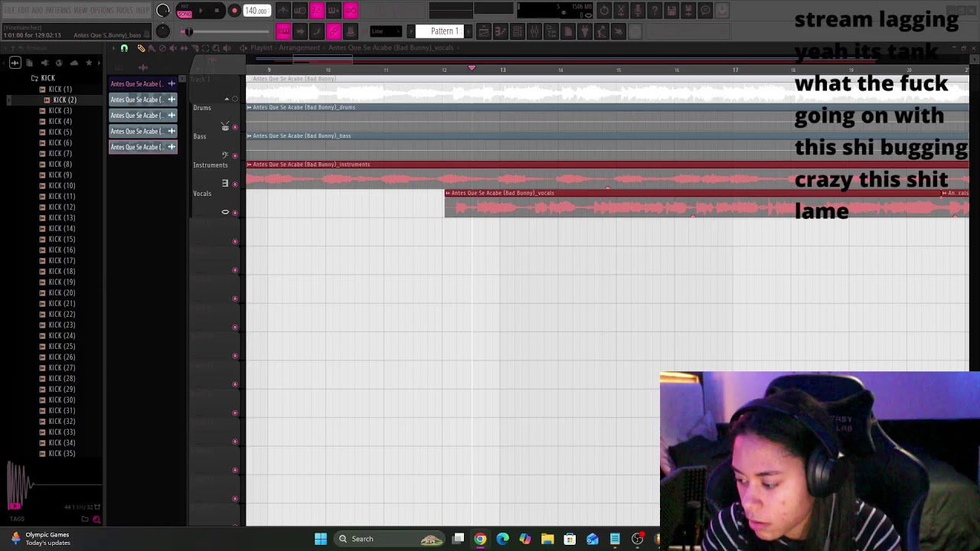
Task: Toggle the metronome button
Action: 283,11
